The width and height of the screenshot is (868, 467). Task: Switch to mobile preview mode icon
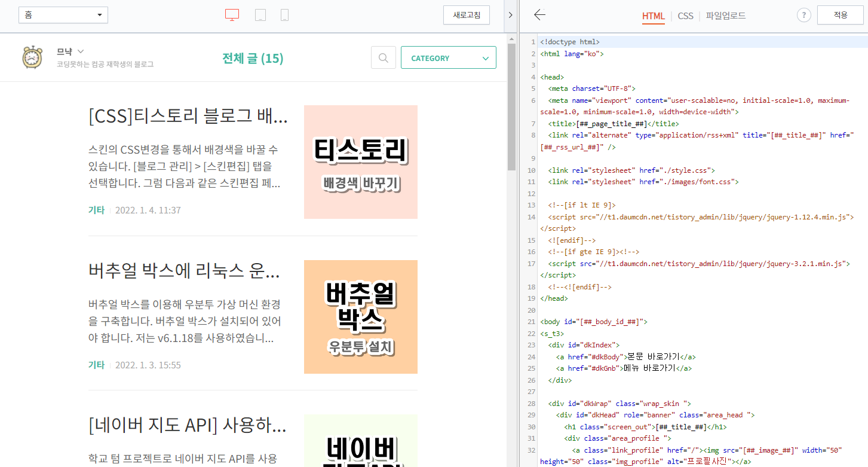(285, 15)
